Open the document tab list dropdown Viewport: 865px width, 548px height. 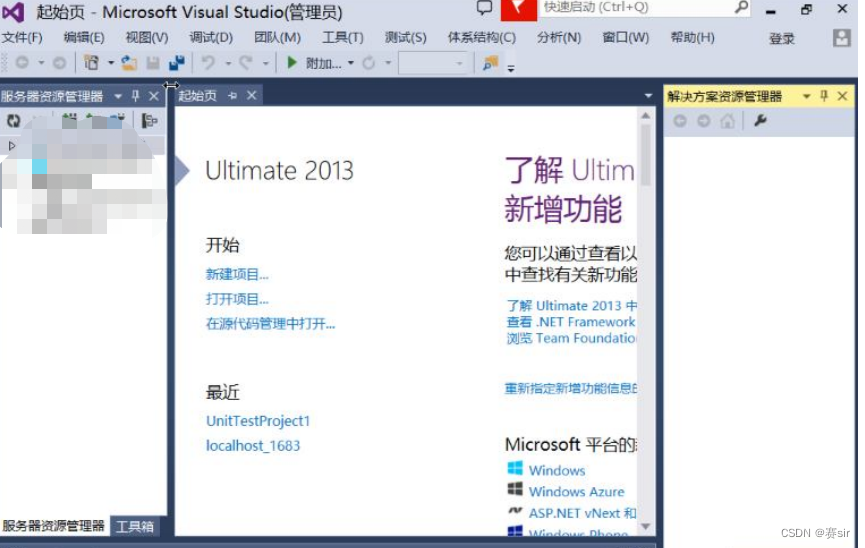point(648,96)
